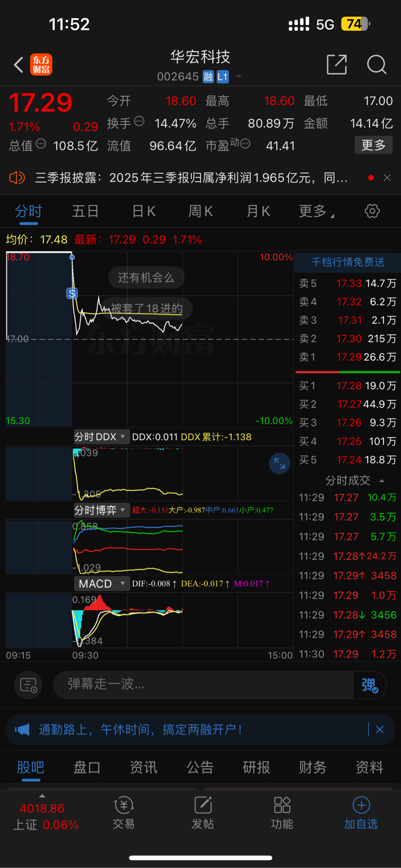Screen dimensions: 401x868
Task: Tap the 均价 17.48 label
Action: click(x=37, y=240)
